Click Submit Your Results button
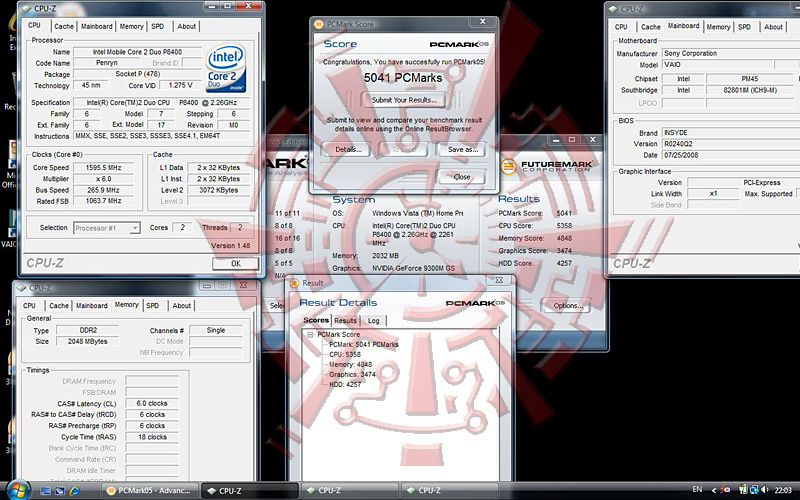Screen dimensions: 800x500 (x=404, y=100)
